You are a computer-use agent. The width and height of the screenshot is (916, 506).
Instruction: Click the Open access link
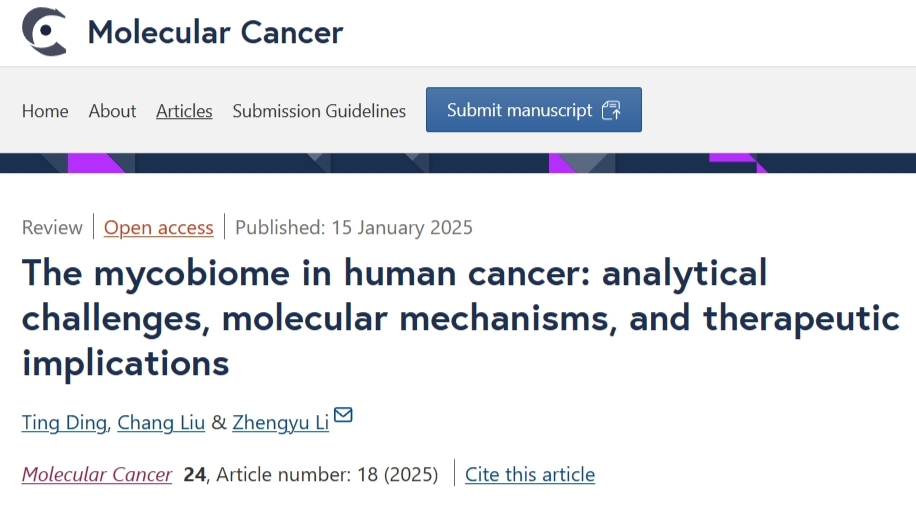coord(158,227)
